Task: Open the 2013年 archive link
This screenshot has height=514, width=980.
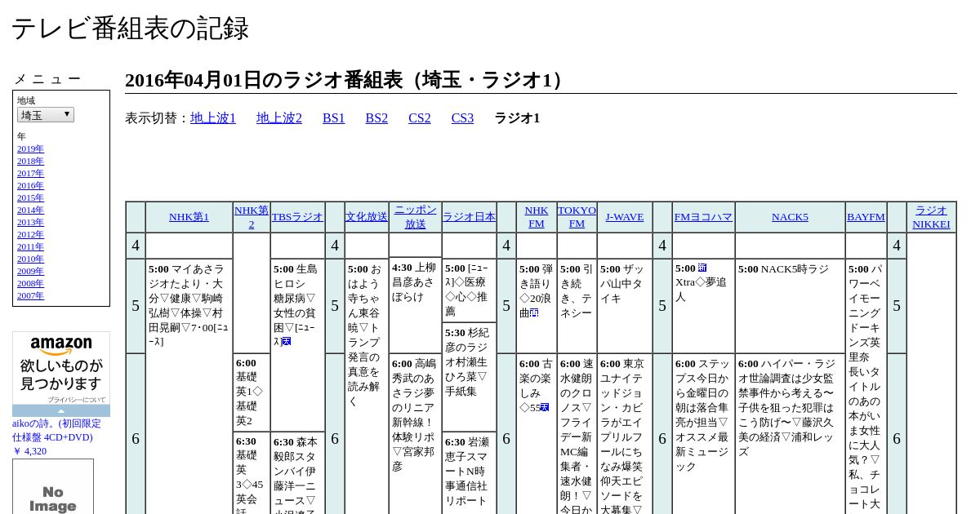Action: coord(30,222)
